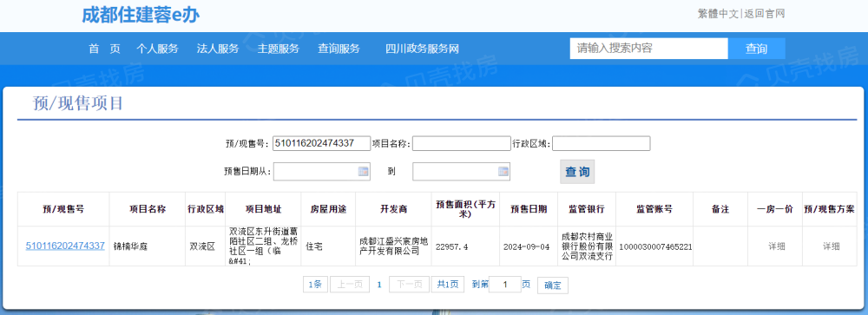Click the 共1页 pagination button
Screen dimensions: 868x315
[448, 285]
